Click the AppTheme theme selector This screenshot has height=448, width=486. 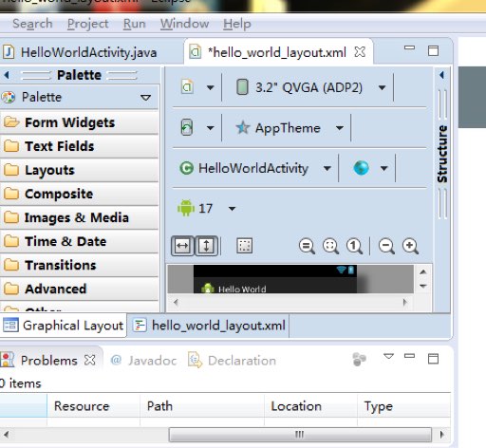(278, 128)
